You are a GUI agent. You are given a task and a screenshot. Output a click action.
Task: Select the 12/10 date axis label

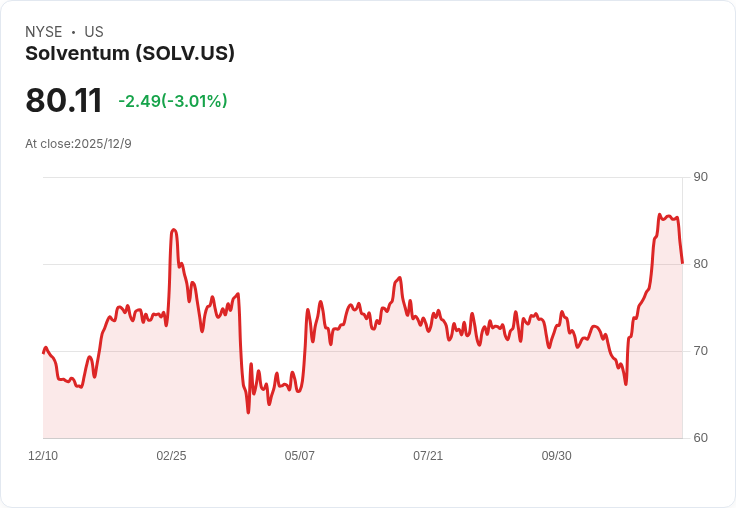[x=43, y=455]
